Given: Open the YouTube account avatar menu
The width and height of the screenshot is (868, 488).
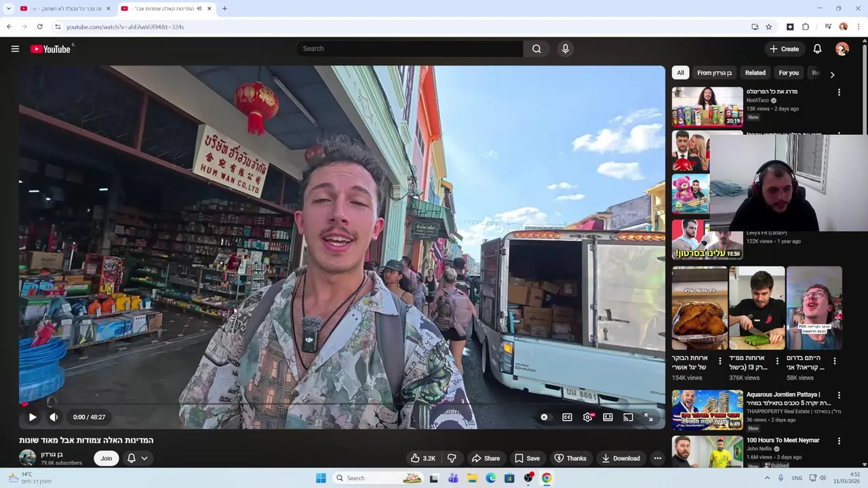Looking at the screenshot, I should coord(842,49).
